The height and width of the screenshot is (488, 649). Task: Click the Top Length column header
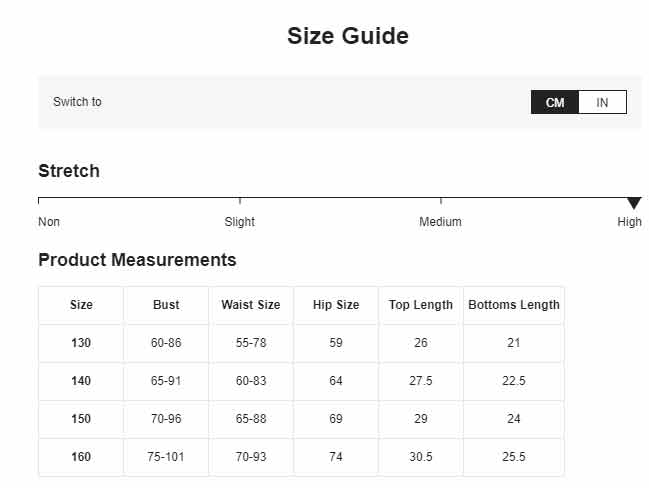click(x=421, y=305)
